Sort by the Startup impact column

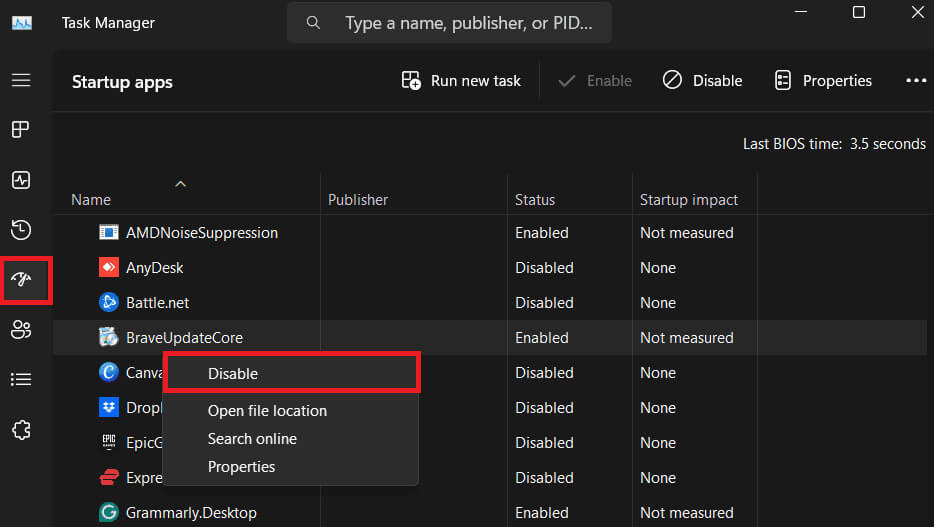(688, 200)
